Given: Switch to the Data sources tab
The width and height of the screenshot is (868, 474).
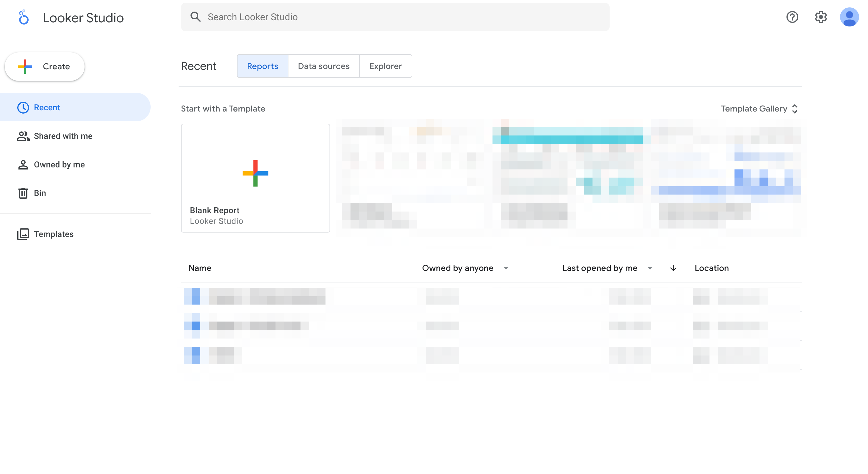Looking at the screenshot, I should tap(324, 66).
